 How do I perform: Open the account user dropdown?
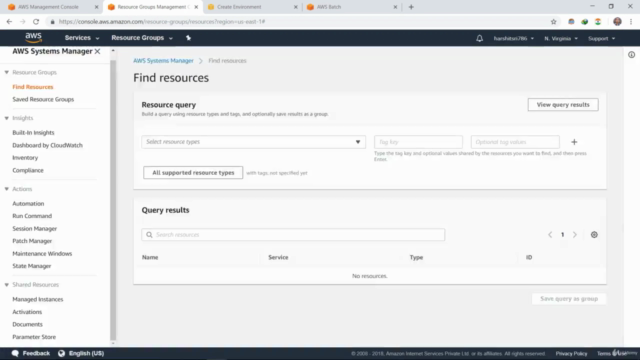tap(513, 38)
